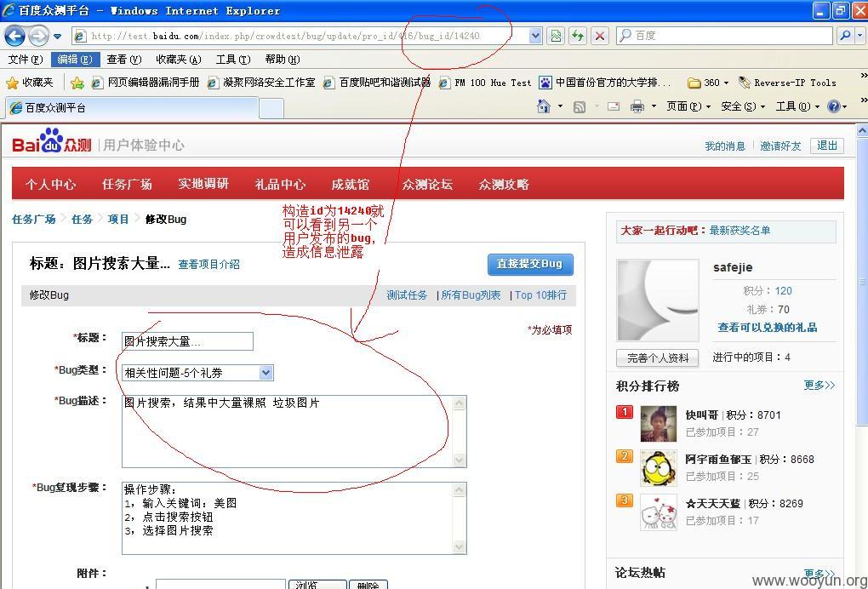Click the Stop loading icon
868x589 pixels.
click(600, 36)
